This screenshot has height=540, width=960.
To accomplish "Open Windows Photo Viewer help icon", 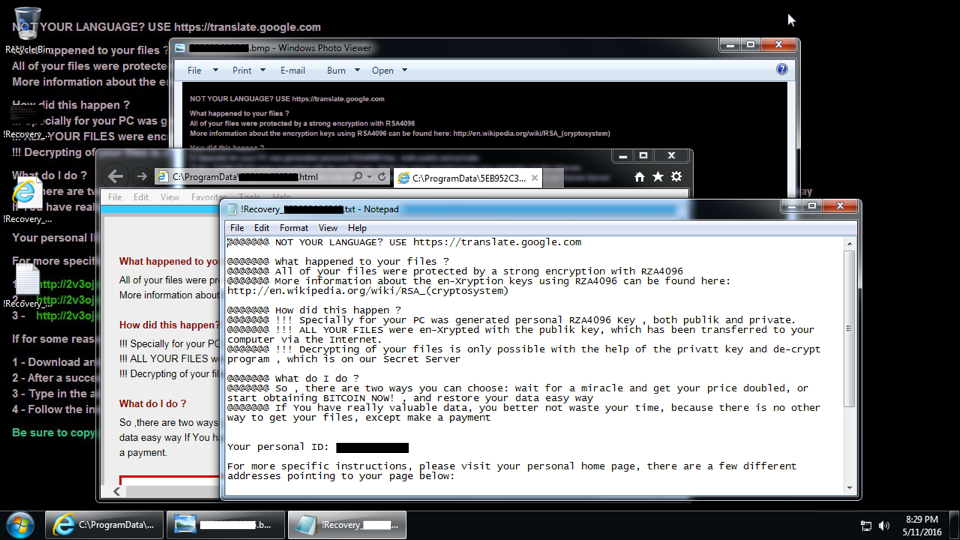I will [x=782, y=70].
